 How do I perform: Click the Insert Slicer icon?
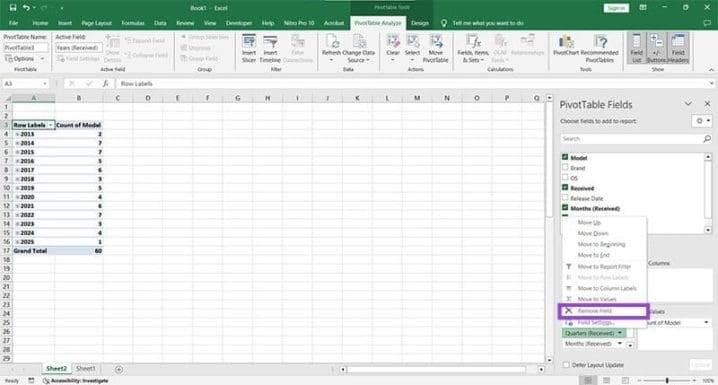coord(249,42)
